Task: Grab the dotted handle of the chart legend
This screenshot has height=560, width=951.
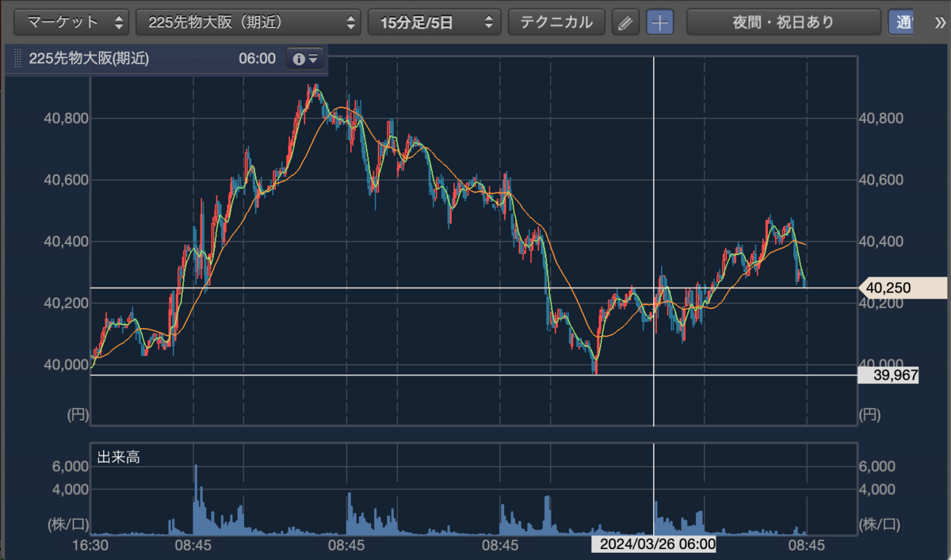Action: (17, 59)
